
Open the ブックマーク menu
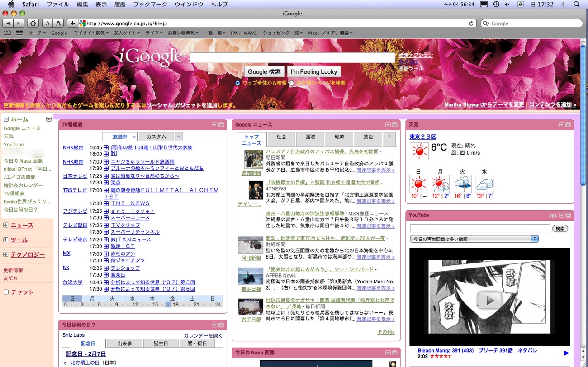point(150,4)
